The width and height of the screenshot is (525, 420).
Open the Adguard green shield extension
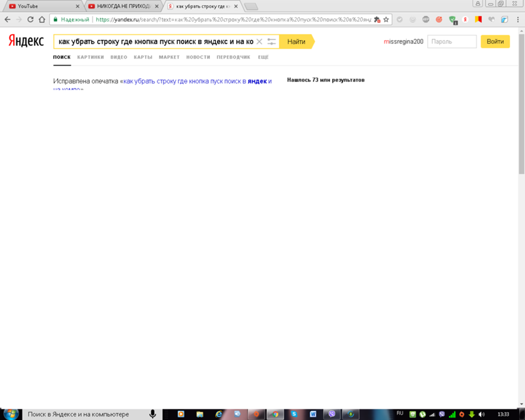point(452,20)
